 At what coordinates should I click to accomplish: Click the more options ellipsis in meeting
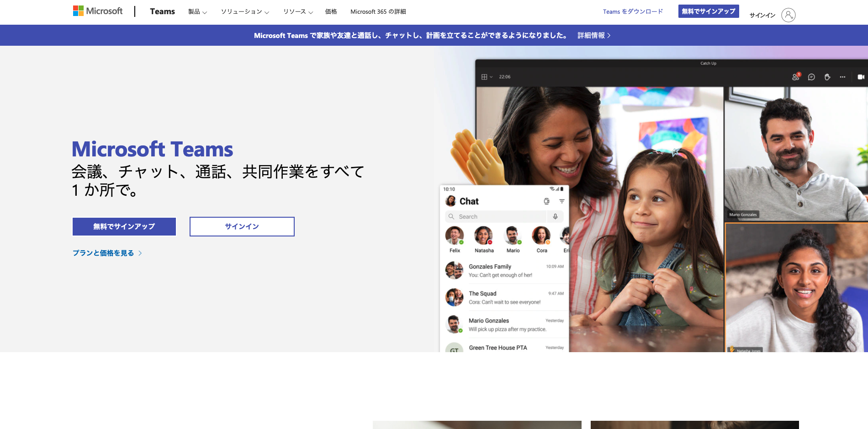[x=842, y=77]
